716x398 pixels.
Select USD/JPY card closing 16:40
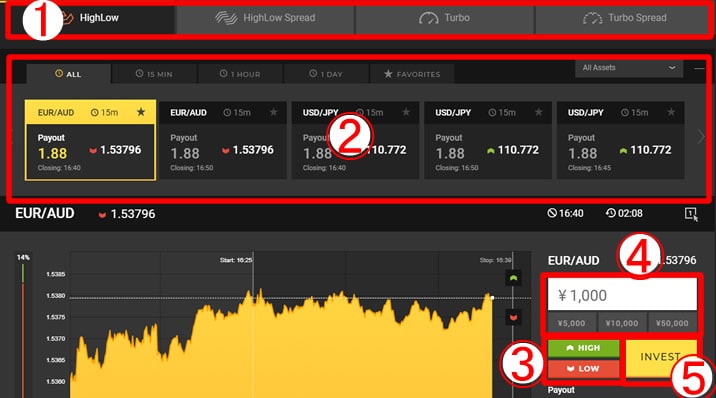(x=355, y=140)
